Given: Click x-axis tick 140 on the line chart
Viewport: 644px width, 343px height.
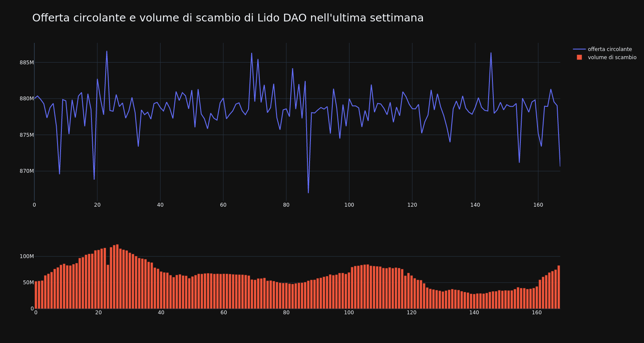Looking at the screenshot, I should coord(475,205).
